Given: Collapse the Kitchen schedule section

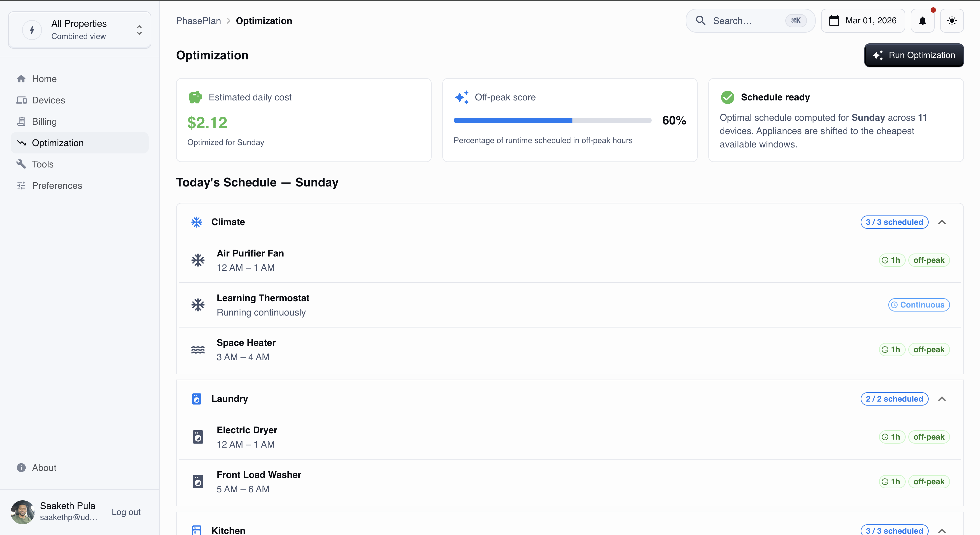Looking at the screenshot, I should click(x=942, y=530).
